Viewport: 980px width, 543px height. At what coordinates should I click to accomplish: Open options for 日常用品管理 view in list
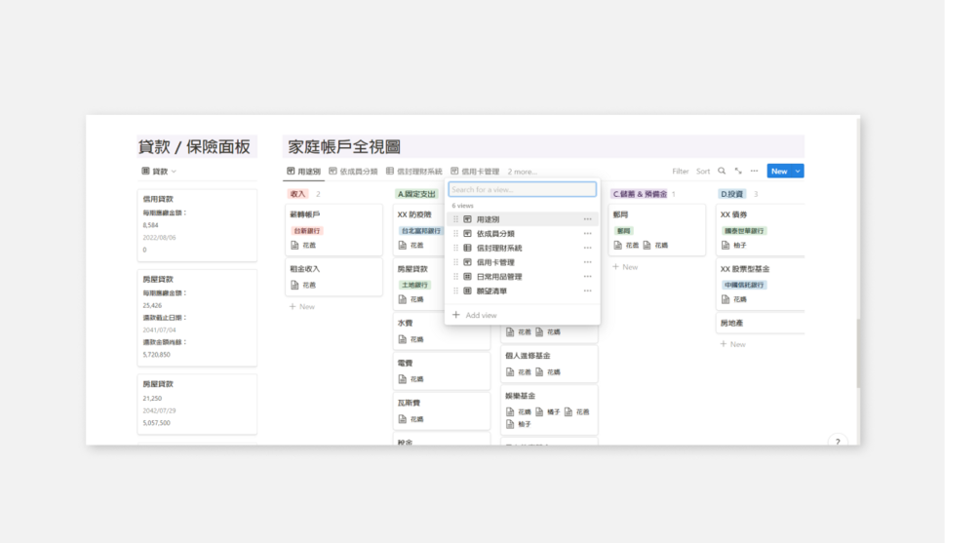coord(587,277)
